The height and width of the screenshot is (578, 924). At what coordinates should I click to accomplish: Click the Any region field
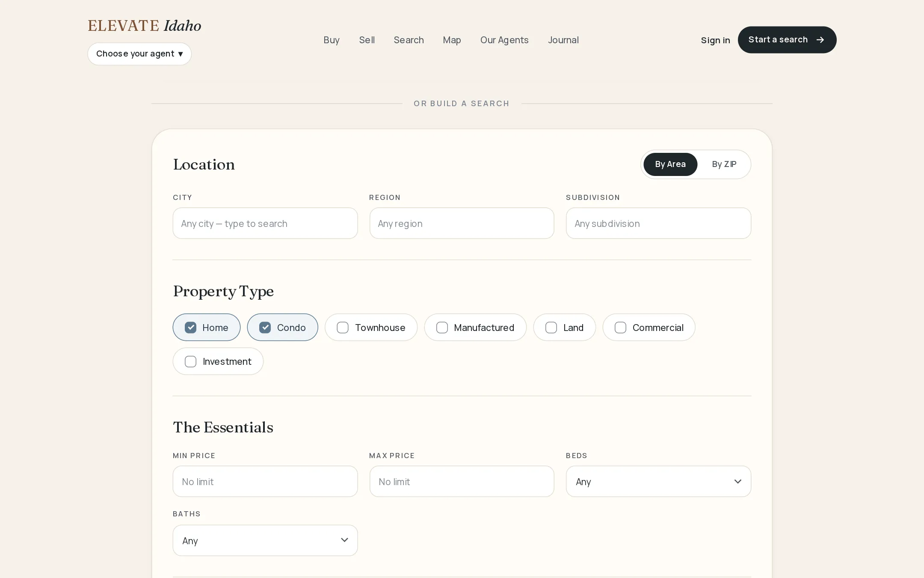coord(462,223)
